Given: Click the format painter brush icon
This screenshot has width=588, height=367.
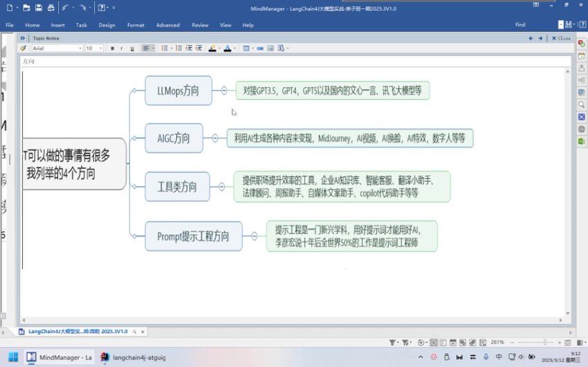Looking at the screenshot, I should click(24, 48).
